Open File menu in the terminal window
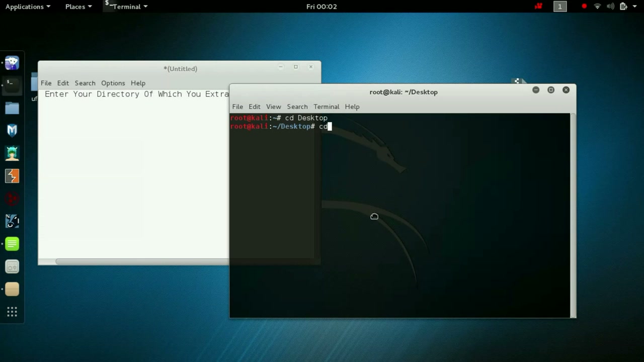 tap(237, 107)
